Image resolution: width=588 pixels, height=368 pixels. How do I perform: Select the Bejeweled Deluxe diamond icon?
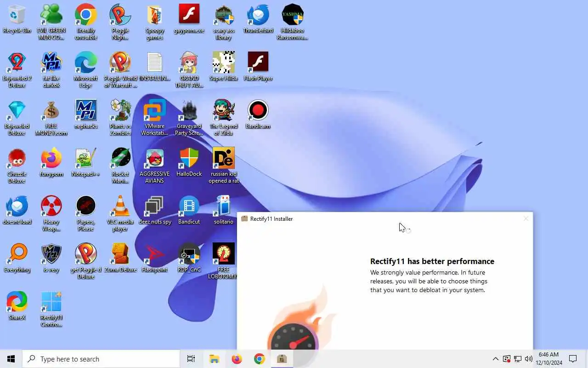(17, 118)
